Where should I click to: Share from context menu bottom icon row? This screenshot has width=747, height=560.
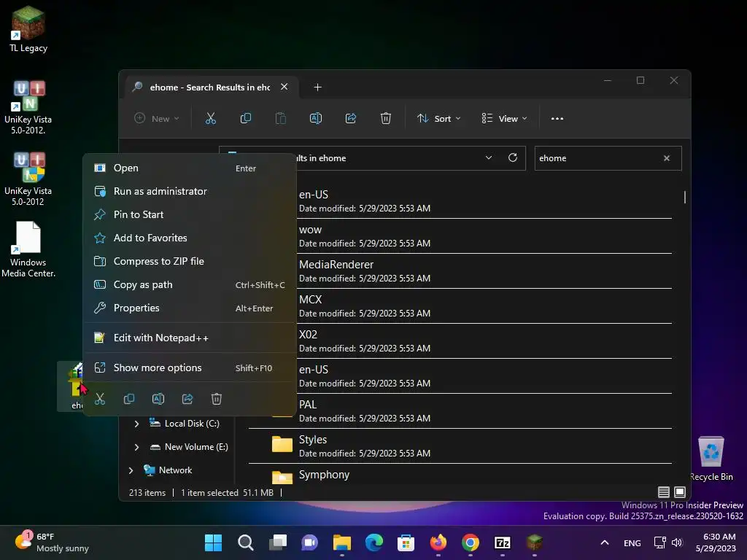pos(187,399)
